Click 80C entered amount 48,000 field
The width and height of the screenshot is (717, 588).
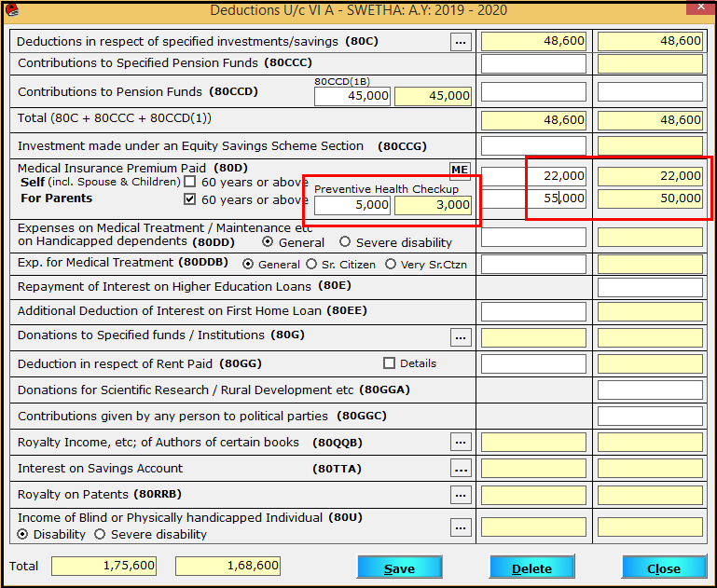tap(533, 42)
